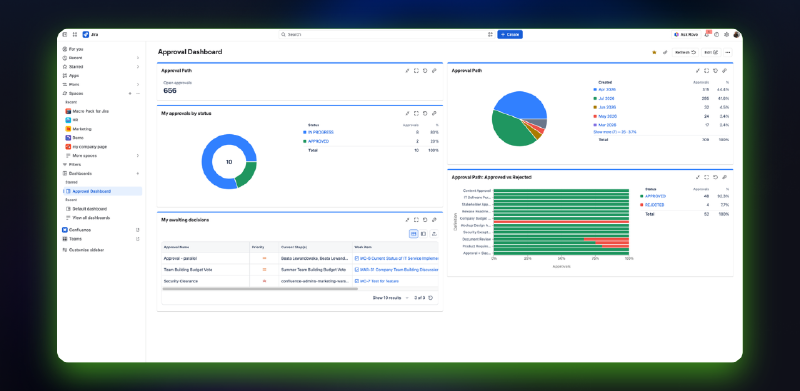Viewport: 800px width, 391px height.
Task: Open Teams from sidebar
Action: coord(76,239)
